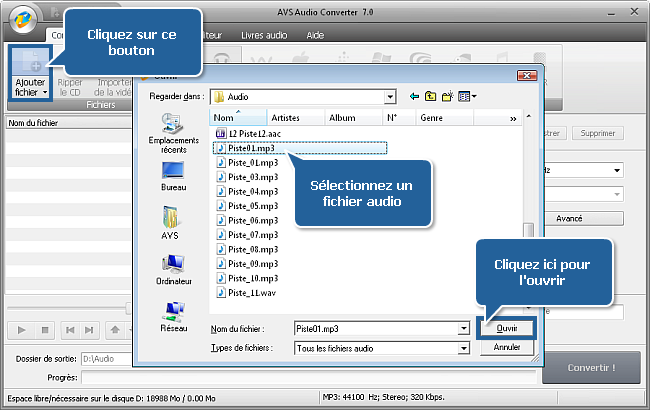The height and width of the screenshot is (410, 650).
Task: Sort by Nom column header
Action: pos(238,118)
